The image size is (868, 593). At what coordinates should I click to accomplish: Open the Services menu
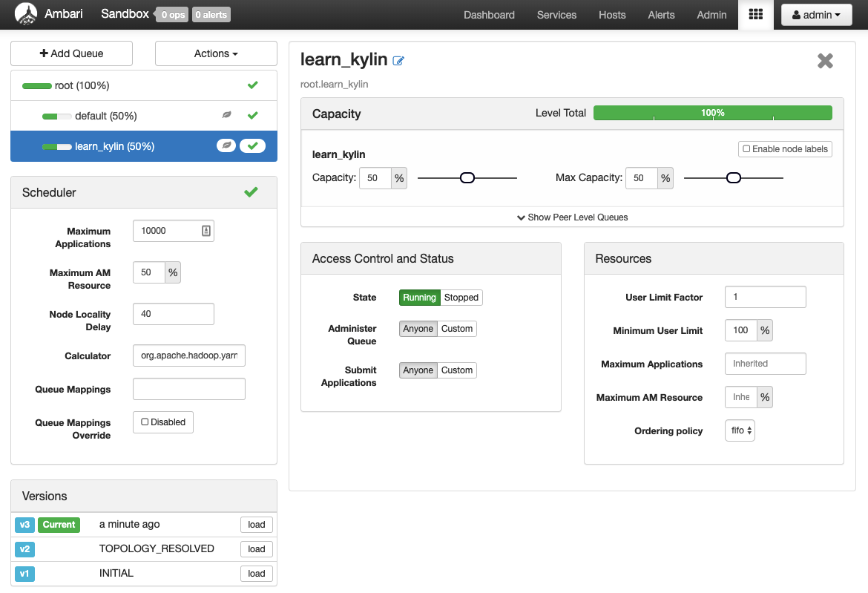tap(556, 15)
